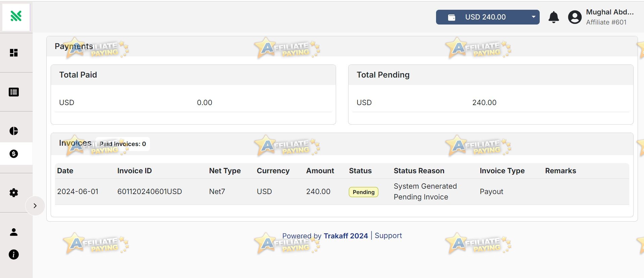Click the user avatar icon in header
Image resolution: width=644 pixels, height=278 pixels.
tap(575, 17)
